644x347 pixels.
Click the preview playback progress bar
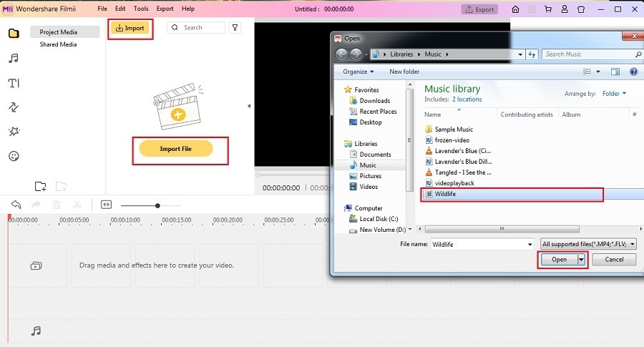point(293,175)
